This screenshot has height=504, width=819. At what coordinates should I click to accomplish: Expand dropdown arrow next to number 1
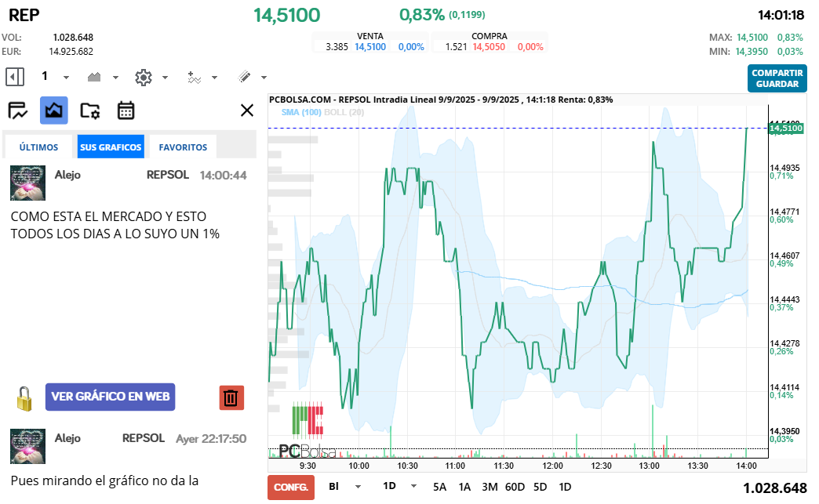click(x=67, y=78)
